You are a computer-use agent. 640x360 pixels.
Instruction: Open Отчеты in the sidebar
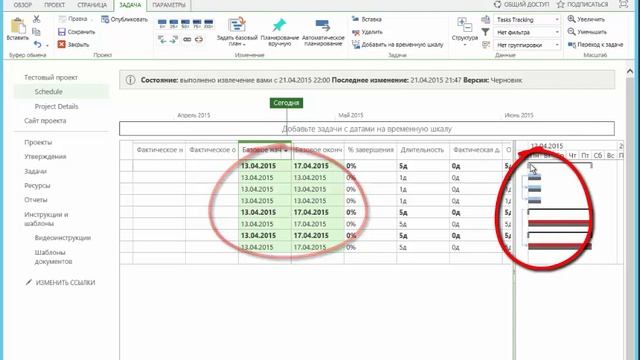pyautogui.click(x=36, y=200)
